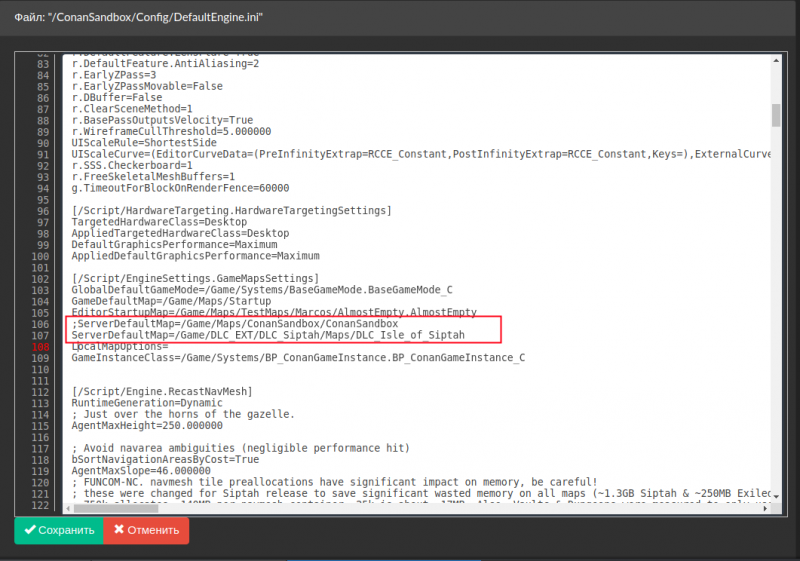The height and width of the screenshot is (561, 800).
Task: Click the vertical scrollbar down arrow
Action: coord(776,496)
